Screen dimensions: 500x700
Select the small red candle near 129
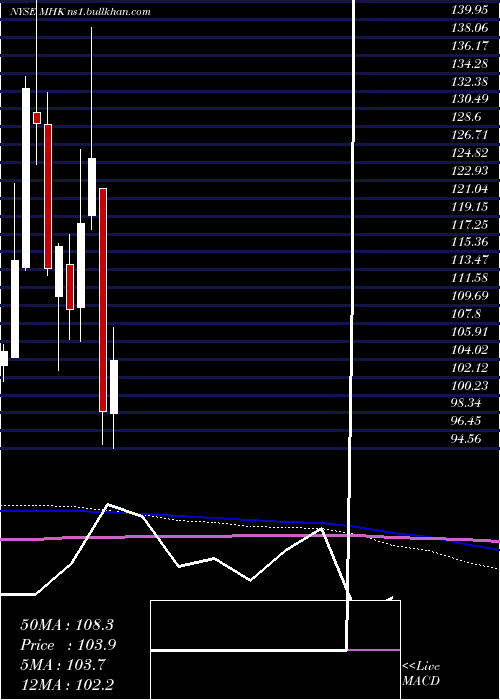pyautogui.click(x=37, y=118)
